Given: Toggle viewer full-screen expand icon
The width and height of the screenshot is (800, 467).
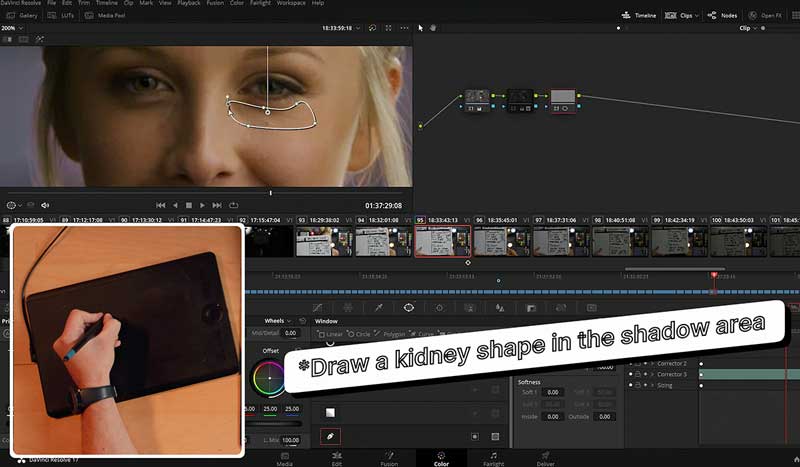Looking at the screenshot, I should [388, 28].
